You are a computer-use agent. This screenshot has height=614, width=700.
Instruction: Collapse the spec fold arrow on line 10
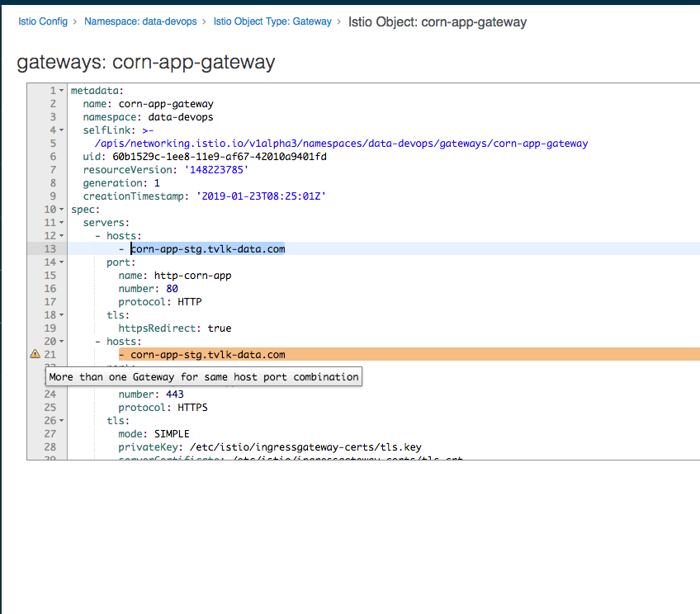pyautogui.click(x=62, y=210)
